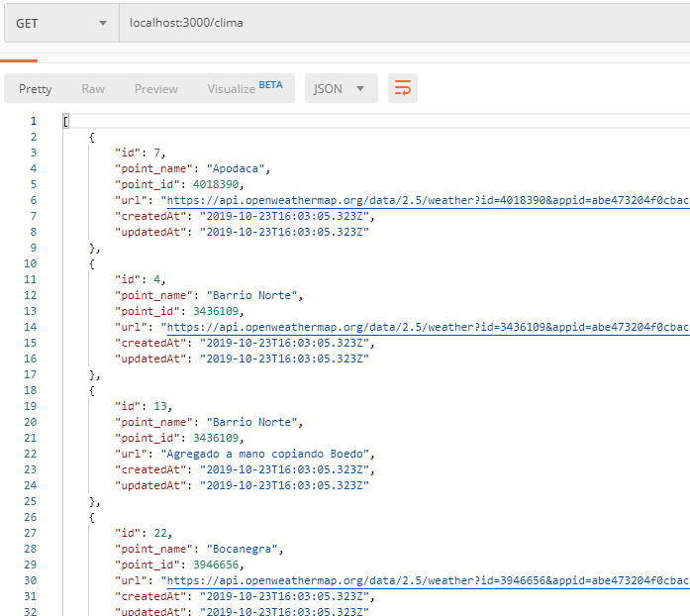Switch to the Pretty view tab
The height and width of the screenshot is (616, 690).
click(x=36, y=89)
